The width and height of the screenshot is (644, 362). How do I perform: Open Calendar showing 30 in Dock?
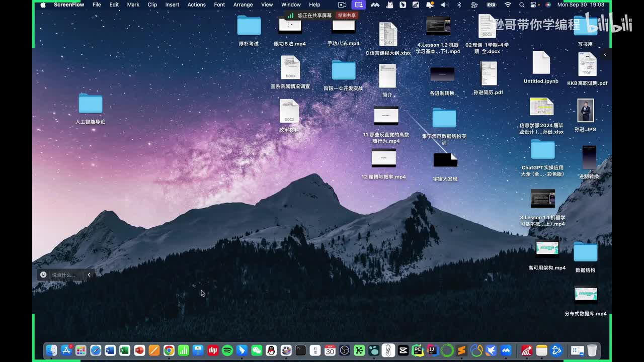[x=330, y=350]
